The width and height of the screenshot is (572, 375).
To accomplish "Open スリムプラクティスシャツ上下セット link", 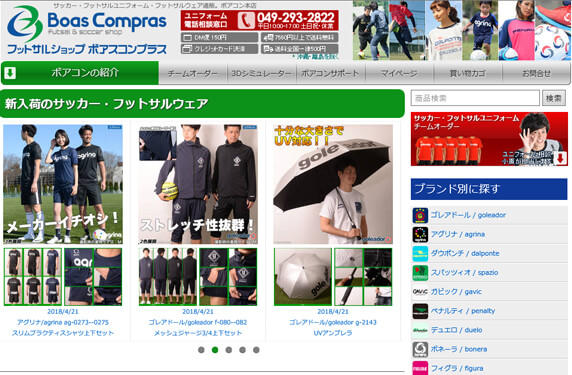I will click(63, 333).
